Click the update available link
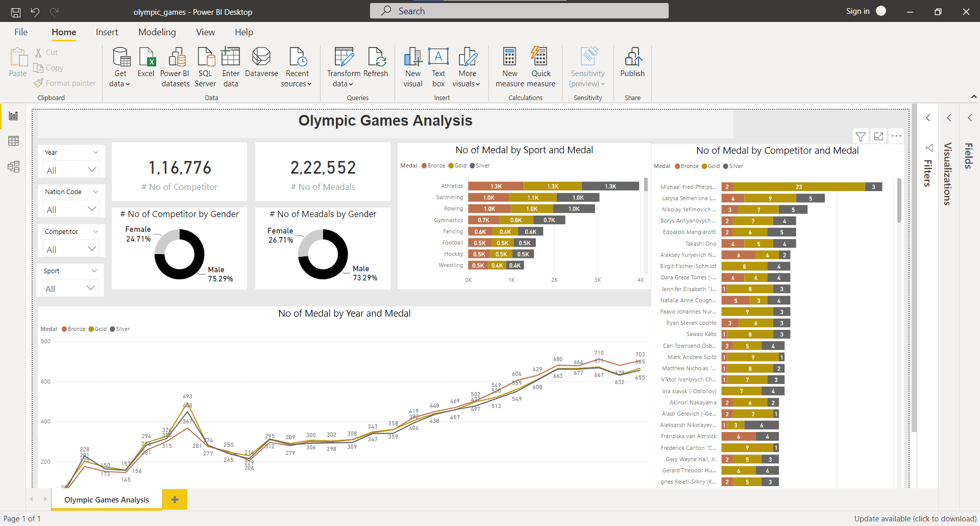Viewport: 980px width, 526px height. pos(914,518)
